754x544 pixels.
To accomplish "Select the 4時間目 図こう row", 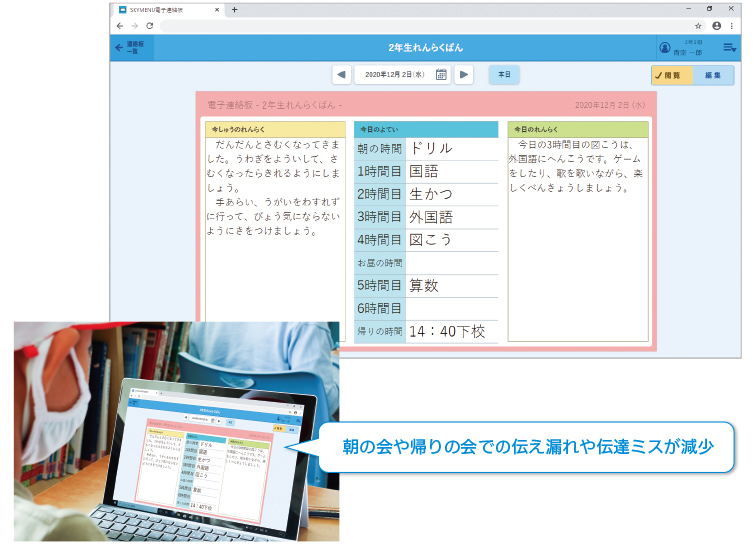I will point(426,240).
